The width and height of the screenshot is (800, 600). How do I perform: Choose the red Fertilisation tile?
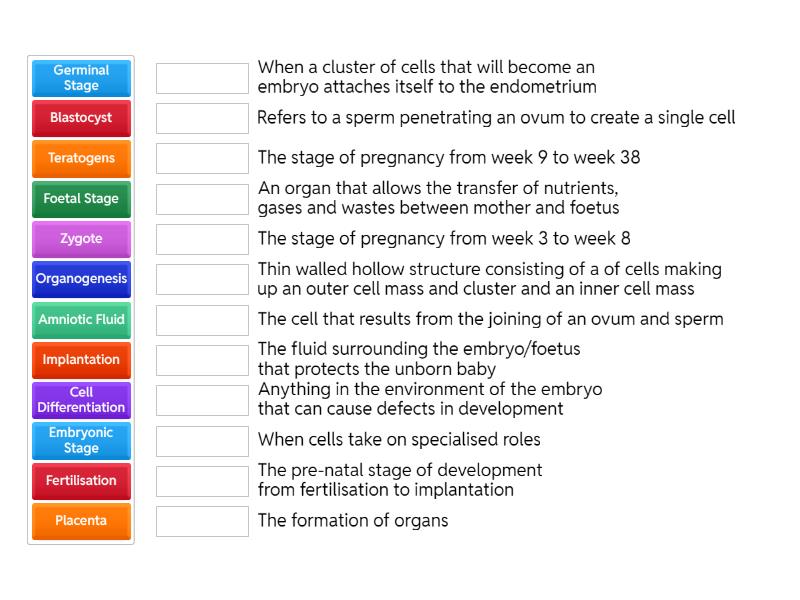[81, 481]
